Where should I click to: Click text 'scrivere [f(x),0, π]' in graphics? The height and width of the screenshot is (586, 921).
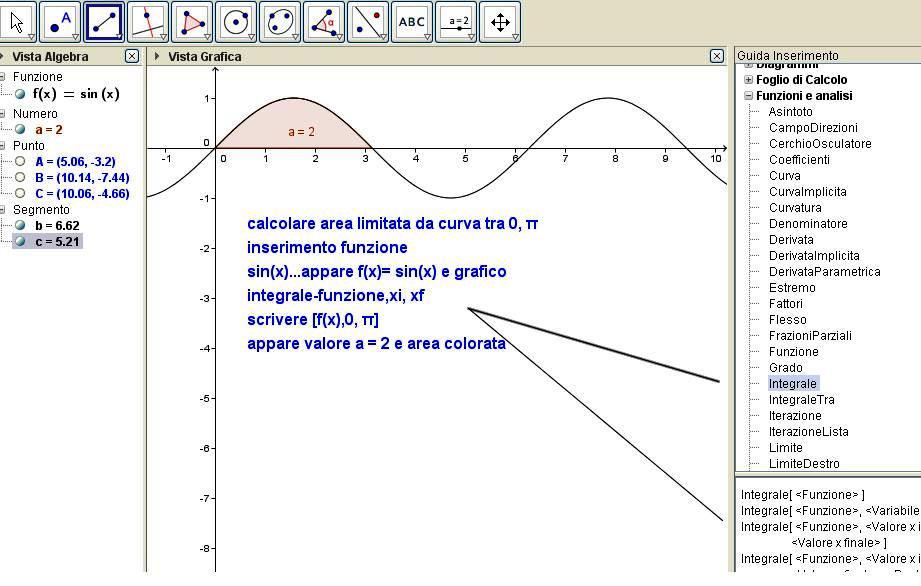(x=312, y=319)
